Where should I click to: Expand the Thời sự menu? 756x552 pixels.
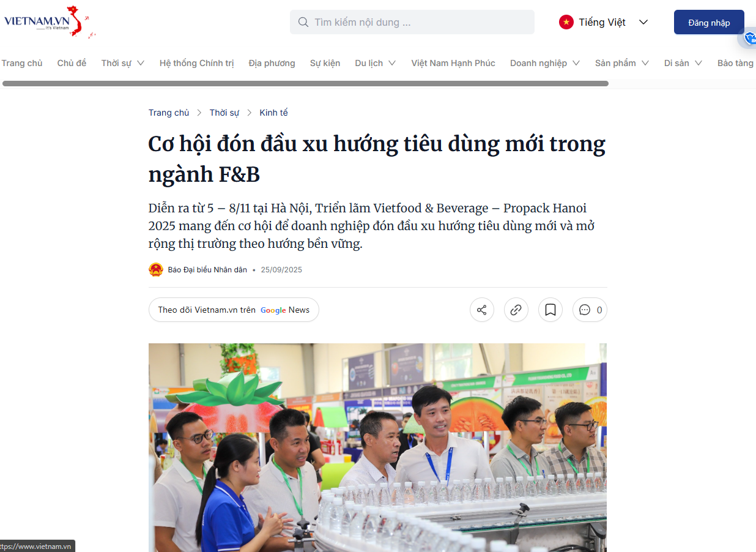[x=140, y=63]
